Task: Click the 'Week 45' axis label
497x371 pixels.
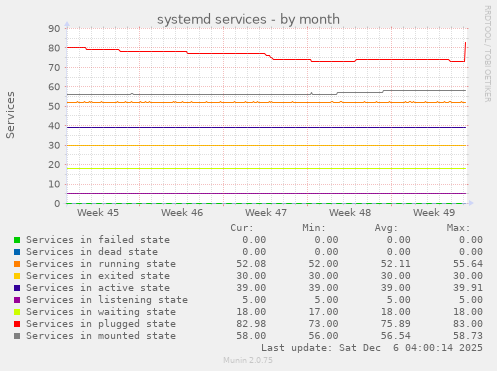Action: point(98,213)
